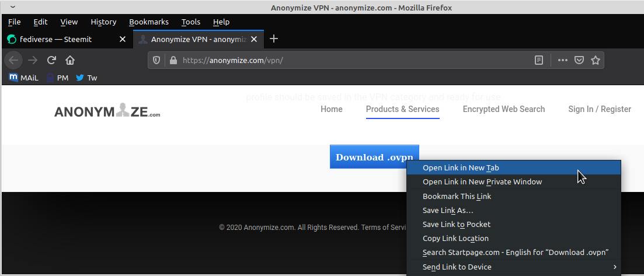This screenshot has width=644, height=276.
Task: Click the Anonymize.com logo
Action: tap(107, 110)
